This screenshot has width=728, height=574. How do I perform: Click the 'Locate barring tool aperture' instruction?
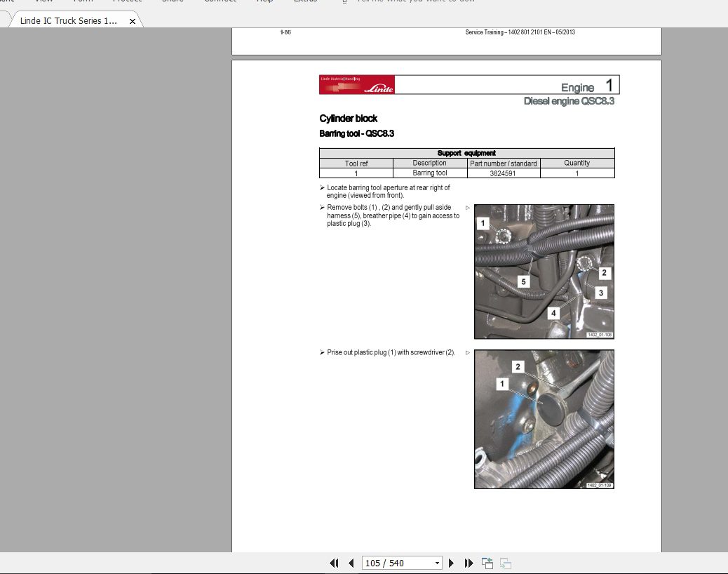click(388, 192)
